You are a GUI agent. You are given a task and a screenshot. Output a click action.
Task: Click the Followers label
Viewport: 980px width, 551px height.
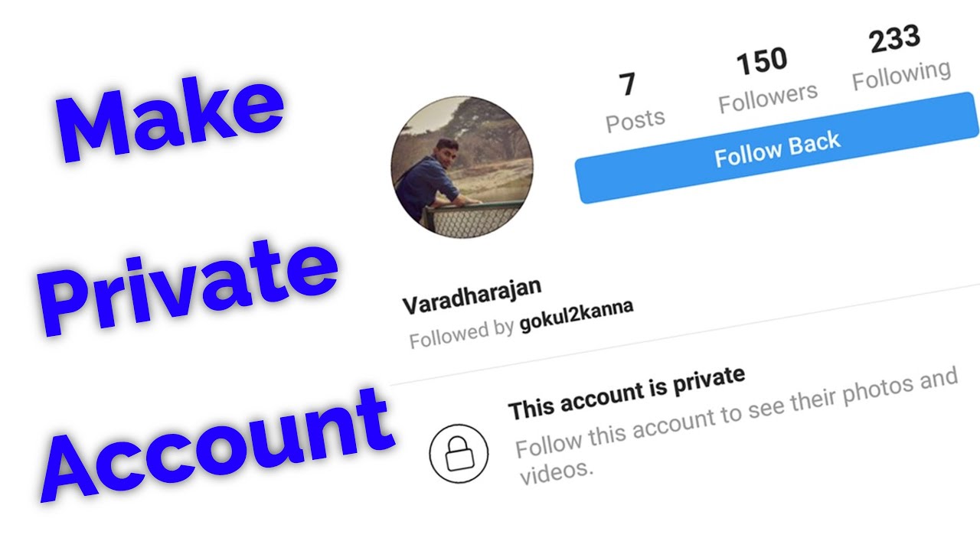click(768, 98)
